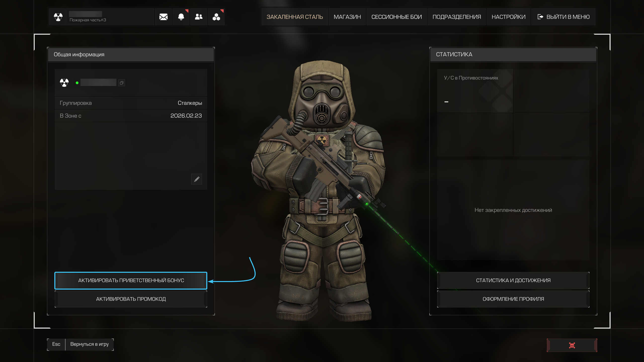The height and width of the screenshot is (362, 644).
Task: Open the notifications bell icon
Action: (181, 17)
